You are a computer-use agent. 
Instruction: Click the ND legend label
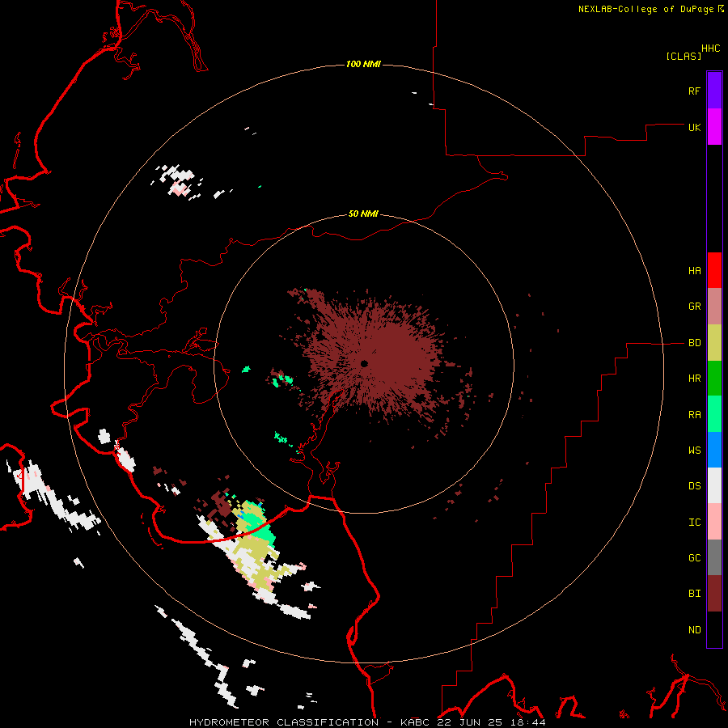(x=694, y=630)
